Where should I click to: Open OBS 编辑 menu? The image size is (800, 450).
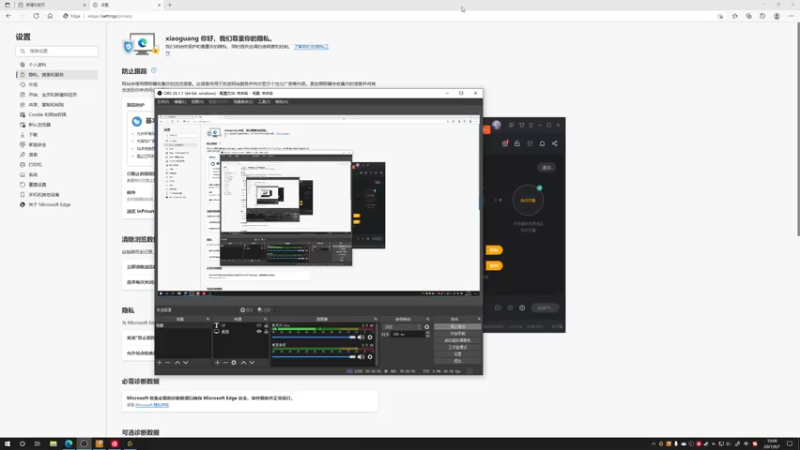180,102
